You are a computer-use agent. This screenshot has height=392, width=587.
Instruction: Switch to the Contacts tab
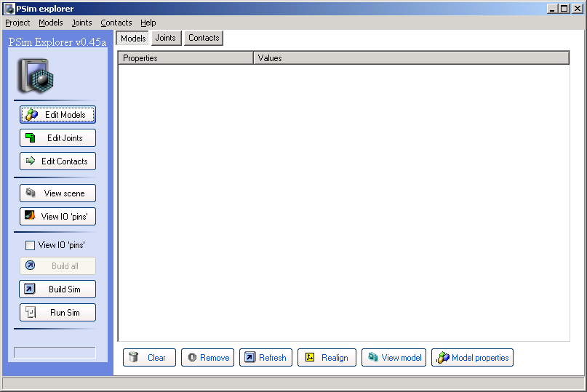tap(204, 38)
